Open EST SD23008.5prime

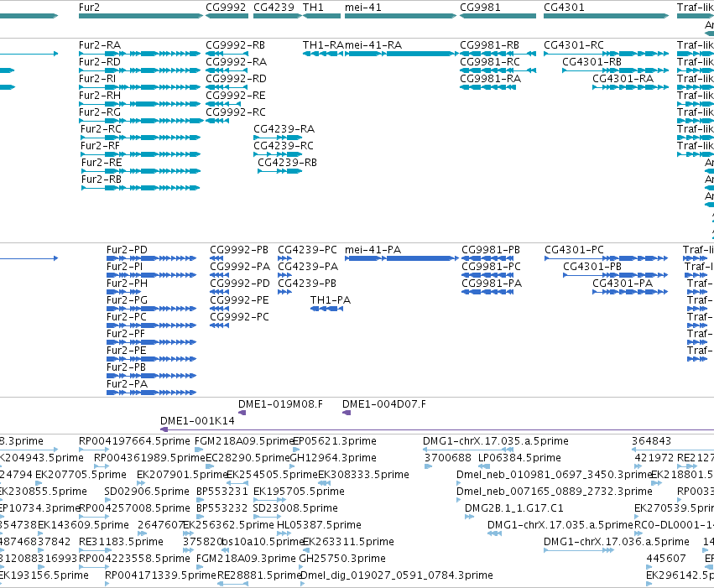268,517
